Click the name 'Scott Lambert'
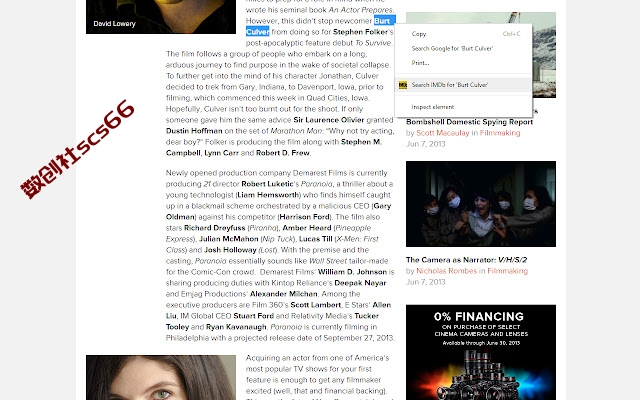The width and height of the screenshot is (640, 400). pos(316,305)
